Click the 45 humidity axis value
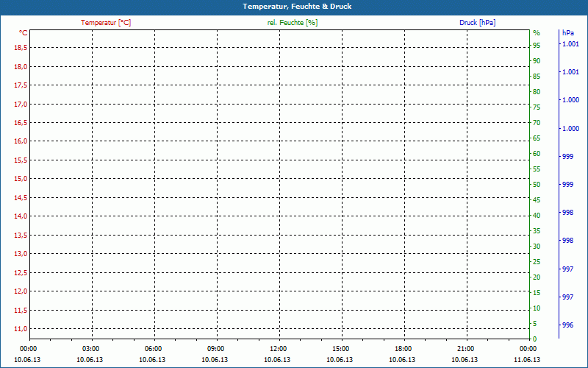 (x=537, y=200)
